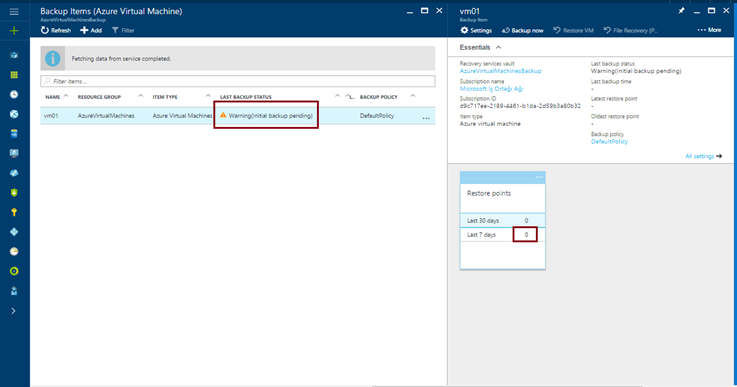This screenshot has height=387, width=737.
Task: Open Settings for vm01 backup item
Action: click(x=476, y=31)
